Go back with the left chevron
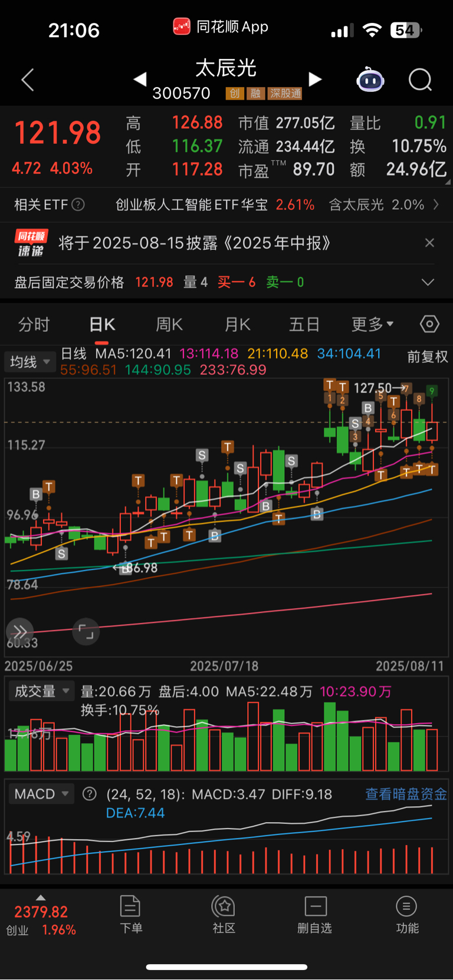This screenshot has height=980, width=453. click(x=28, y=80)
